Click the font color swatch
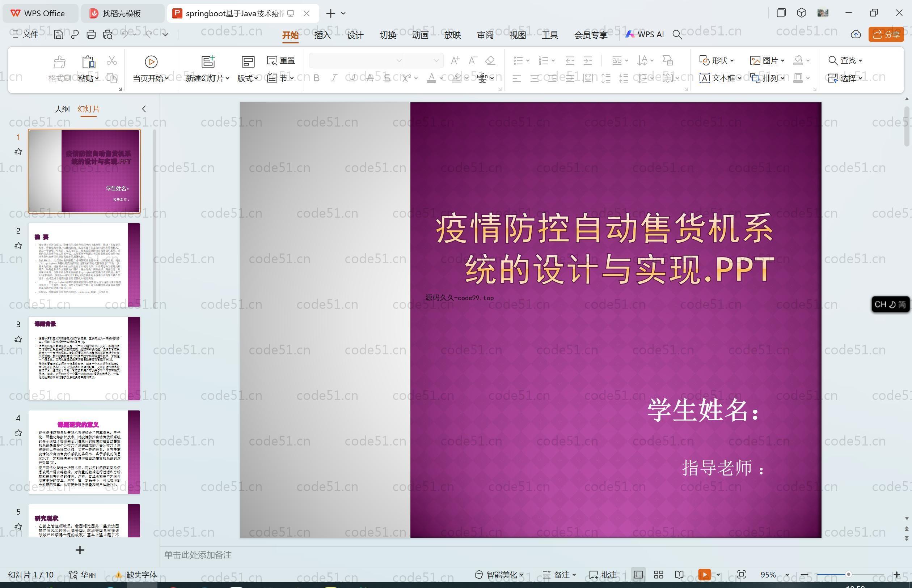 tap(431, 78)
